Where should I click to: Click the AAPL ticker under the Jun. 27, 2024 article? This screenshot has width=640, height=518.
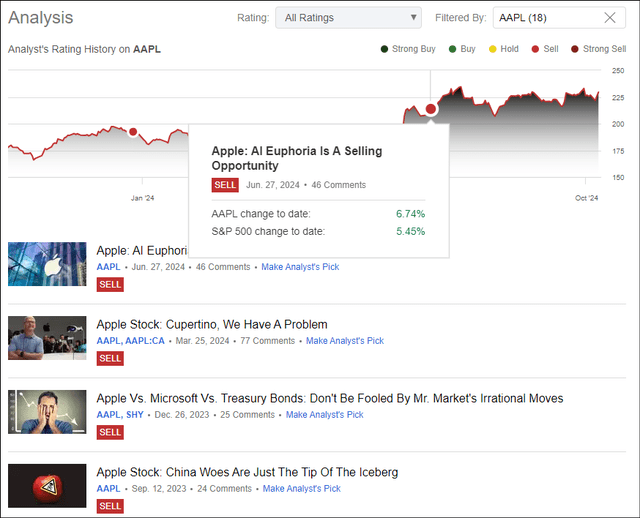pyautogui.click(x=108, y=267)
